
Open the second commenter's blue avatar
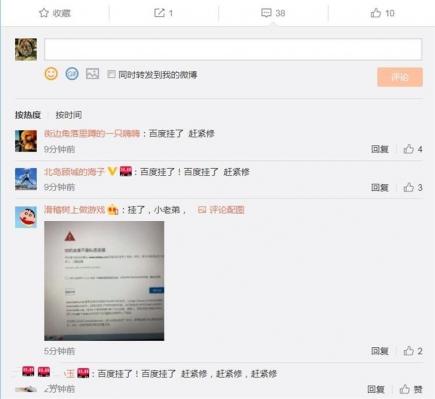tap(26, 179)
